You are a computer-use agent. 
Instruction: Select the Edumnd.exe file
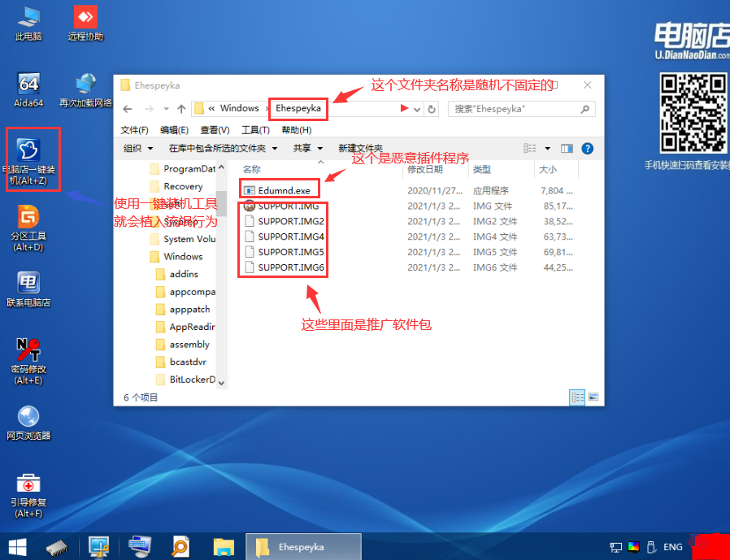tap(284, 190)
